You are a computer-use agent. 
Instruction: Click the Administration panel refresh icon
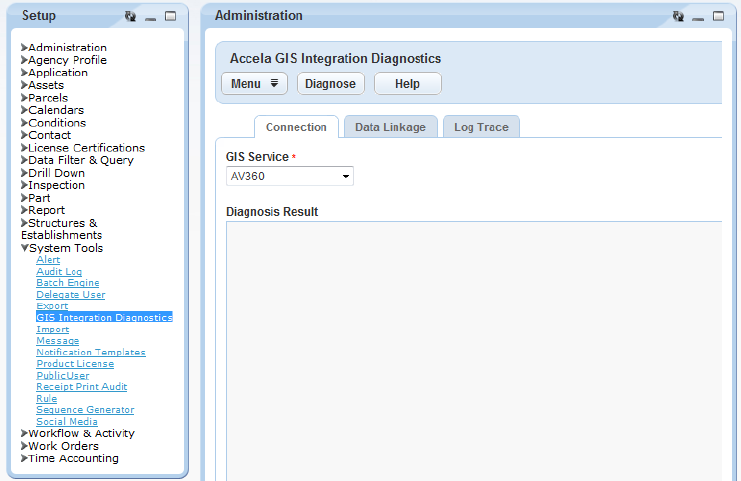coord(678,17)
